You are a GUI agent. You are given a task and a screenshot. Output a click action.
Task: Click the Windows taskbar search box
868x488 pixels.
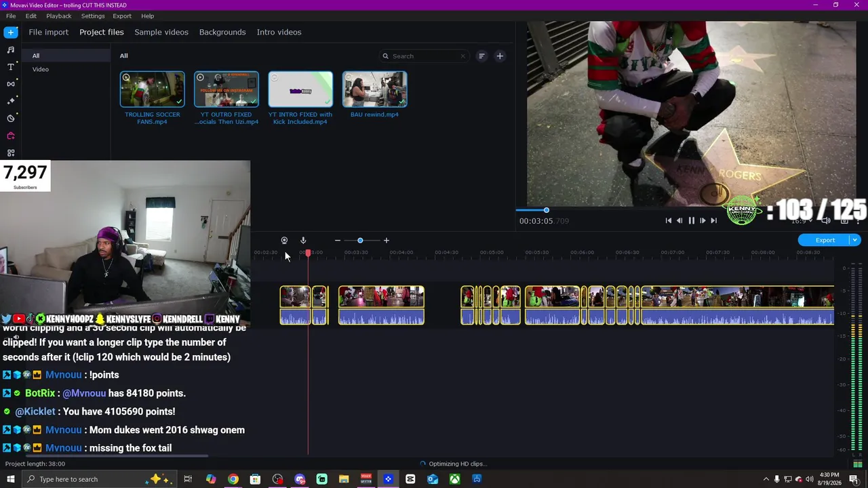[100, 479]
